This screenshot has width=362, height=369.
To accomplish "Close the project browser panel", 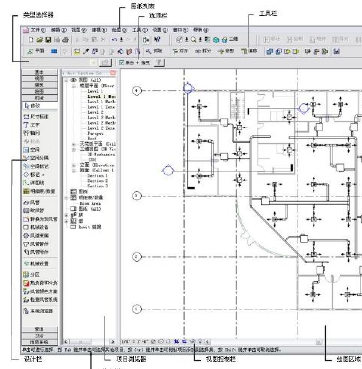I will coord(113,73).
